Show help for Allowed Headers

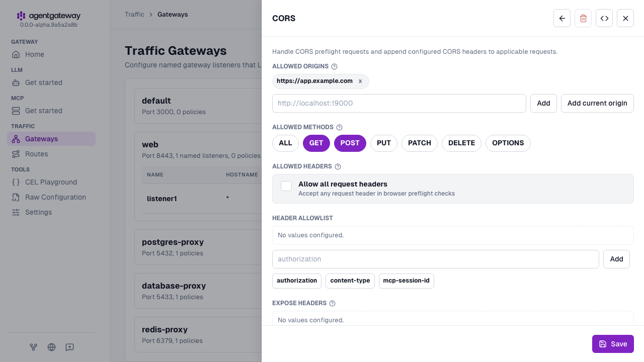(338, 166)
